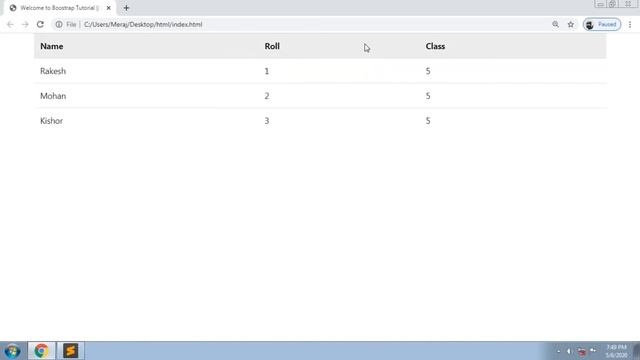
Task: Open the taskbar clock and date
Action: click(x=616, y=351)
